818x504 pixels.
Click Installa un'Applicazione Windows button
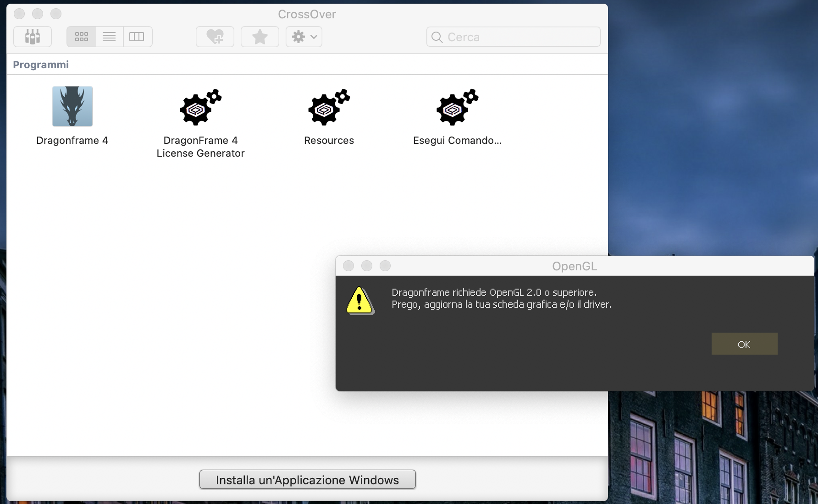coord(308,480)
